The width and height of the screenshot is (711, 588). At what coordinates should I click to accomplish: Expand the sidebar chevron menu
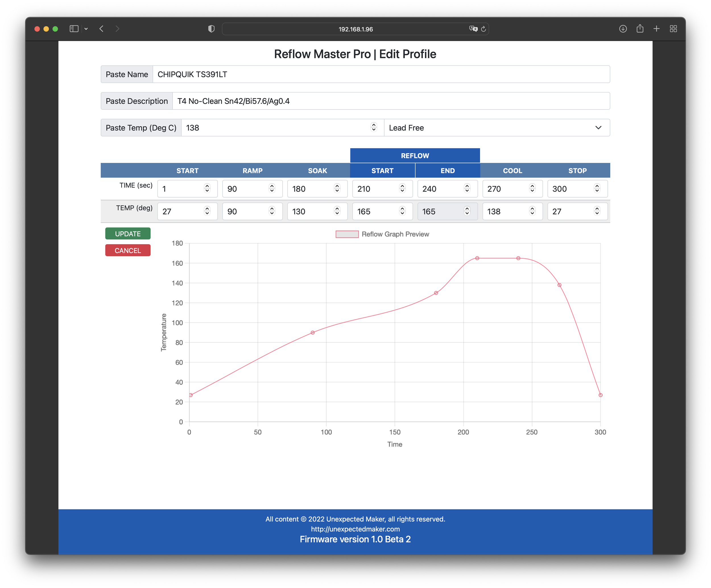click(86, 29)
